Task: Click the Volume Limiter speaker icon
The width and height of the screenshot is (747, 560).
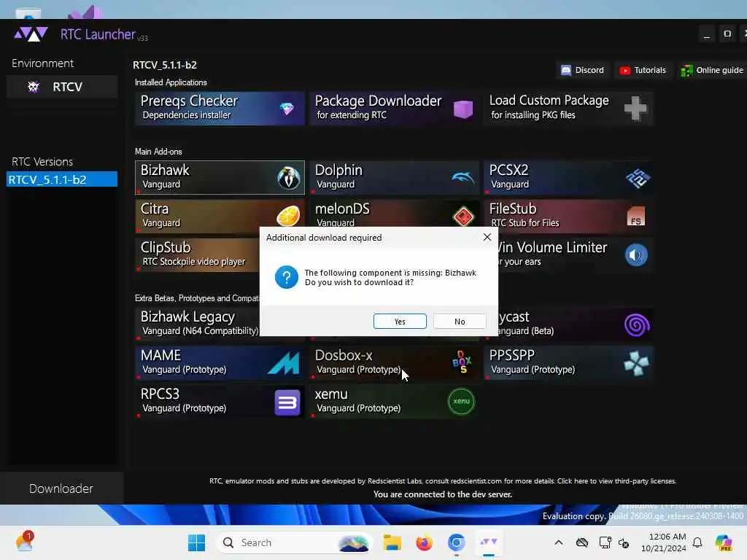Action: coord(636,255)
